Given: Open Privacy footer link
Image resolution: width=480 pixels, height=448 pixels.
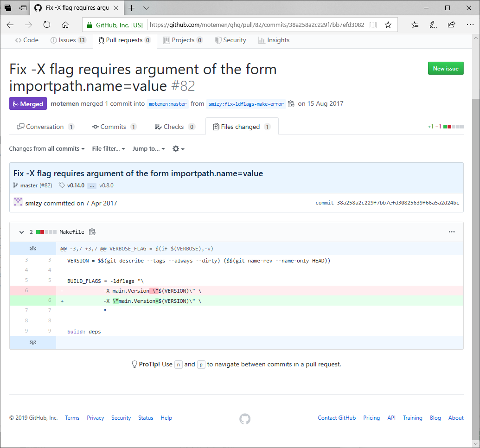Looking at the screenshot, I should click(x=95, y=418).
